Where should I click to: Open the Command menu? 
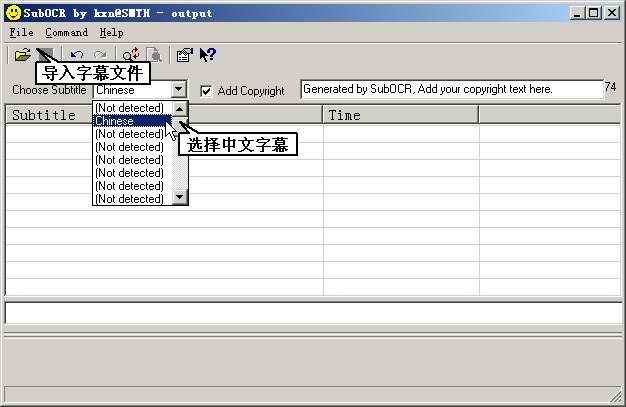pos(66,32)
